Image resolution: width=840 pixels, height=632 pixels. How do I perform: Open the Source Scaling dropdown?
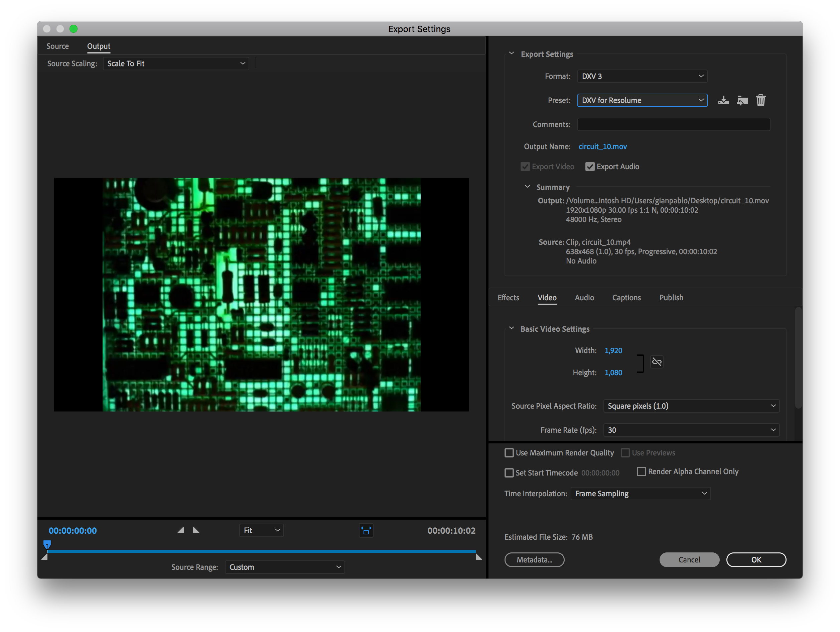coord(176,64)
